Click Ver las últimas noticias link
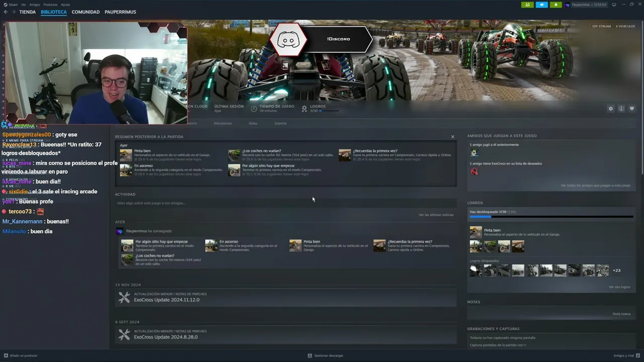The image size is (644, 362). pyautogui.click(x=436, y=215)
